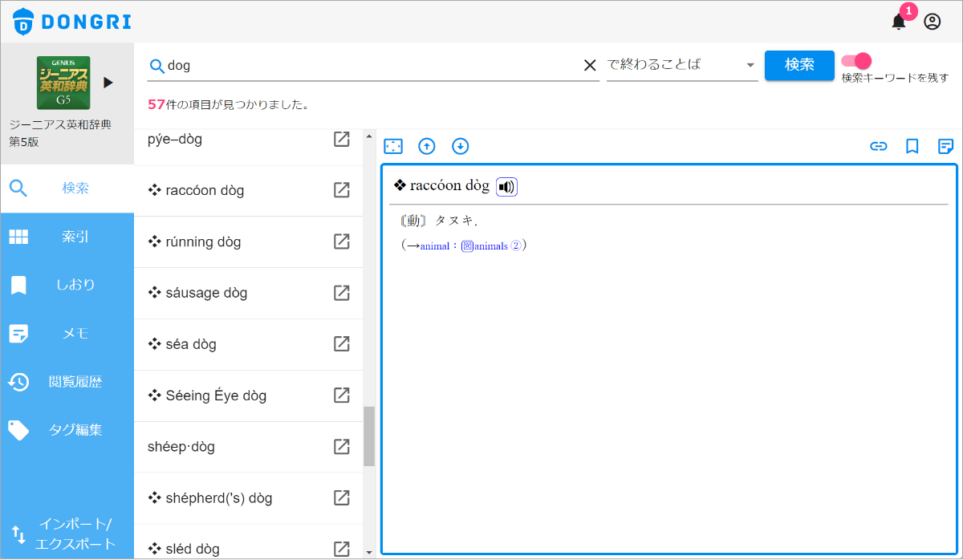Open sléd dòg in new window icon

[x=342, y=549]
